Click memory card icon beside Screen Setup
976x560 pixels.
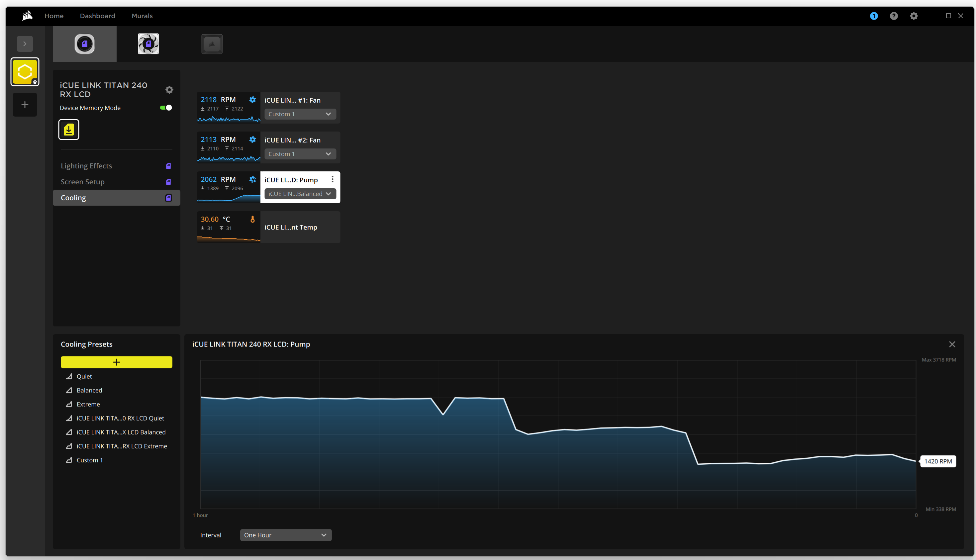click(x=168, y=182)
